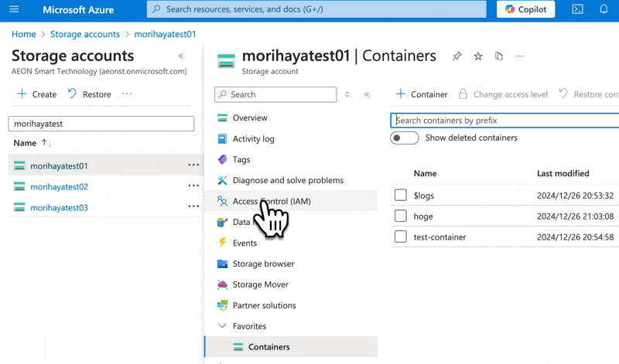The image size is (619, 364).
Task: Open Tags in the resource menu
Action: click(241, 160)
